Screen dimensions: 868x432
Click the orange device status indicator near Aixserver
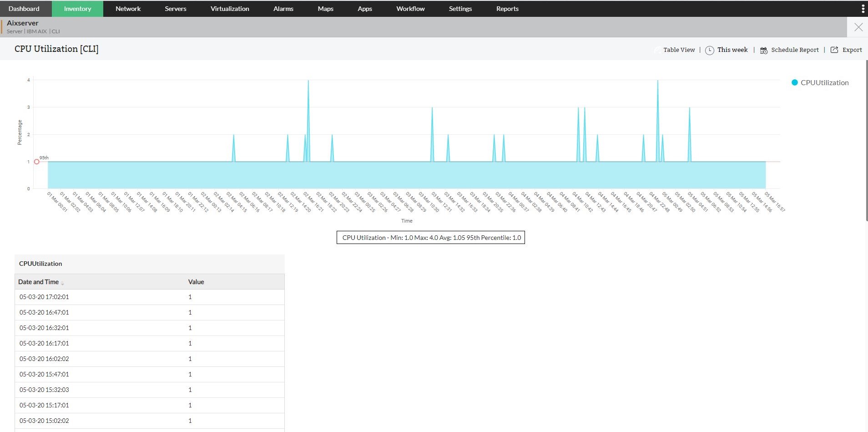coord(2,26)
